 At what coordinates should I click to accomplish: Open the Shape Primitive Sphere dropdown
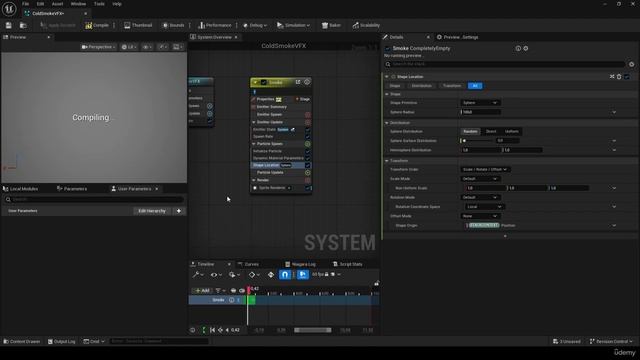(x=480, y=103)
